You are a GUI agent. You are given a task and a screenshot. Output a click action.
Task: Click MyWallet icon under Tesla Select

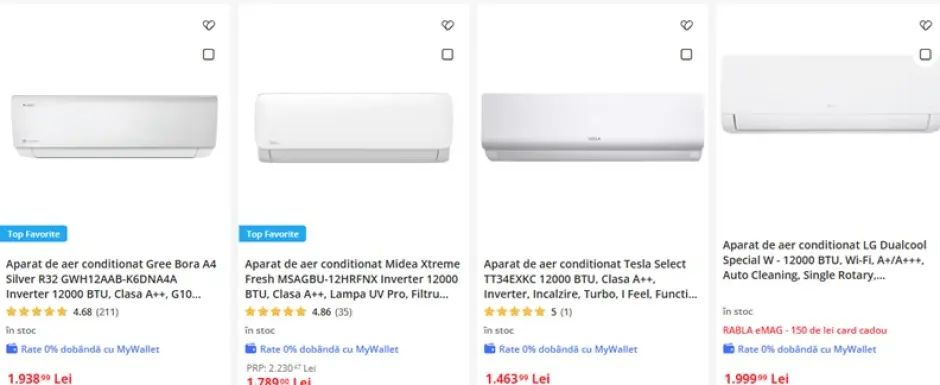490,349
